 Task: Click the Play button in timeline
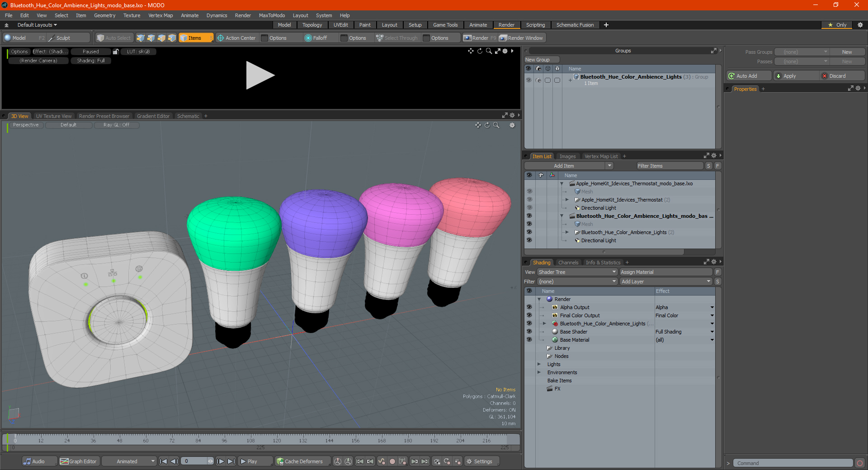(255, 461)
